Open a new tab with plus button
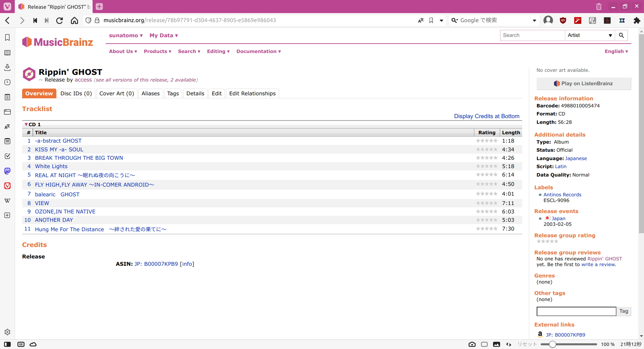The height and width of the screenshot is (349, 644). coord(99,6)
